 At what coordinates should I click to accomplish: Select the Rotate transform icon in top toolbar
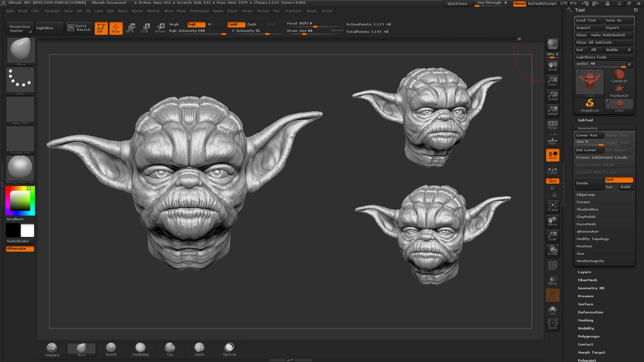(x=160, y=28)
